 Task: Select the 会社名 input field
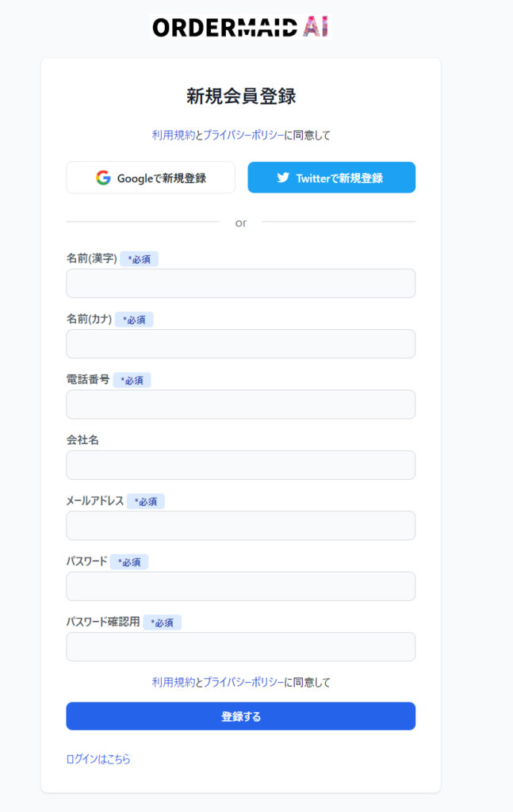tap(241, 465)
